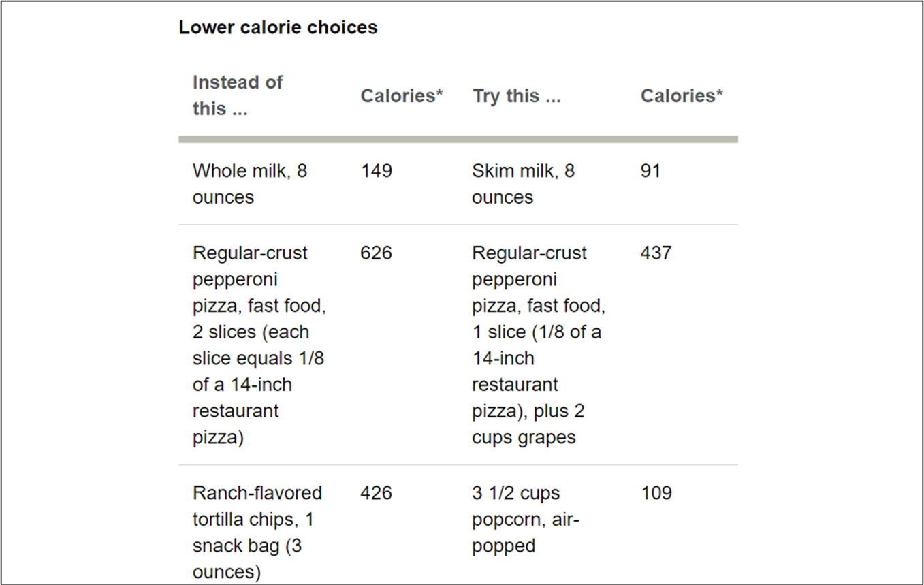Click the Calories header beside "Instead of this"

tap(402, 96)
